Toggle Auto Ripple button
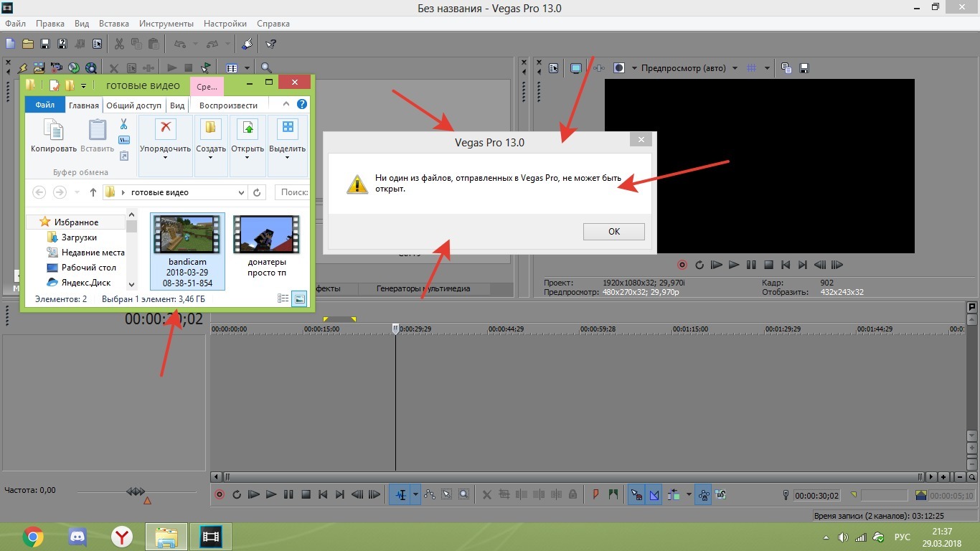Screen dimensions: 980x551 tap(673, 494)
